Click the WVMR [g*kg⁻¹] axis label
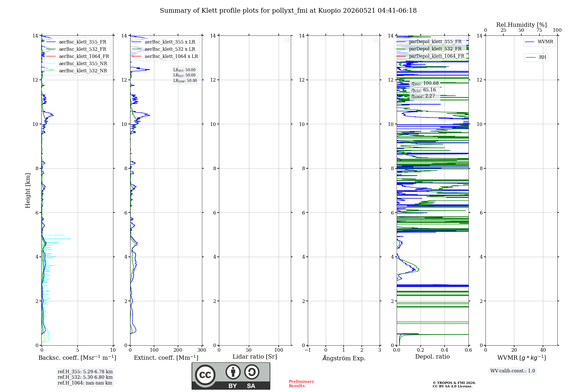The width and height of the screenshot is (577, 392). (522, 358)
